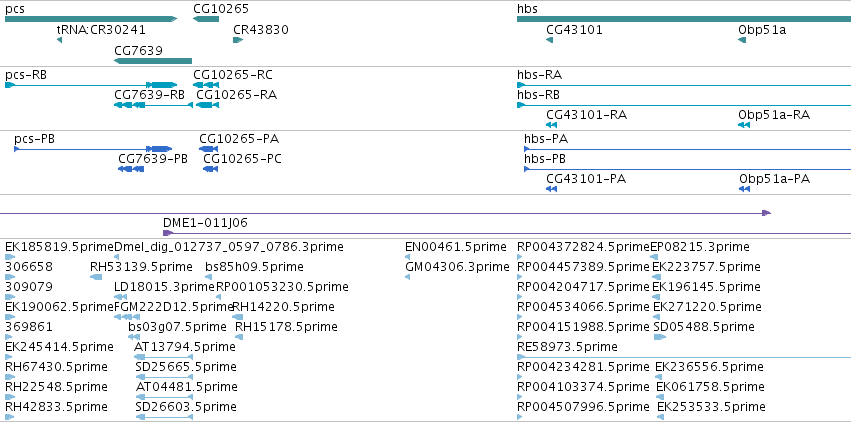
Task: Select the CG43101-PA protein glyph
Action: click(x=551, y=189)
